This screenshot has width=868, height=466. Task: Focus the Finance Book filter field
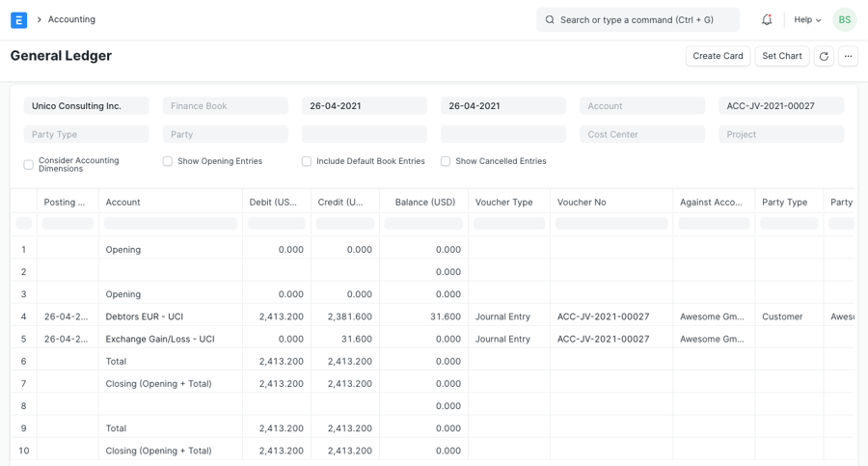point(225,106)
